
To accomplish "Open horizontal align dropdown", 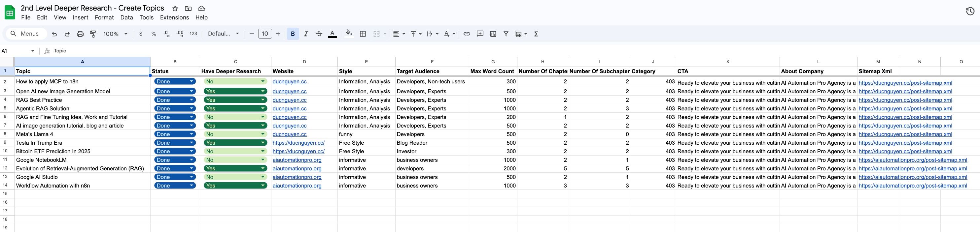I will click(399, 34).
